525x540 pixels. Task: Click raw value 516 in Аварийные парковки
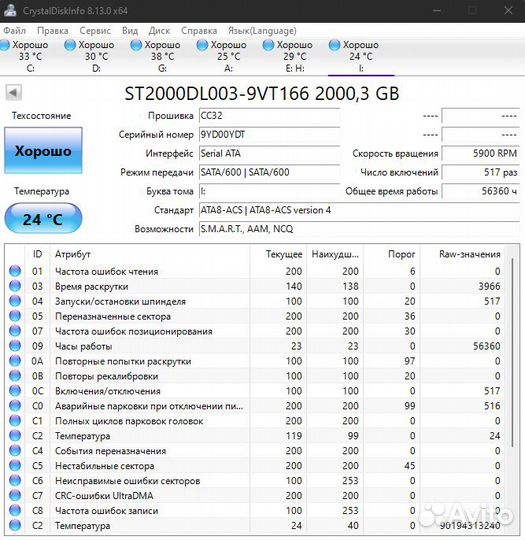(492, 406)
